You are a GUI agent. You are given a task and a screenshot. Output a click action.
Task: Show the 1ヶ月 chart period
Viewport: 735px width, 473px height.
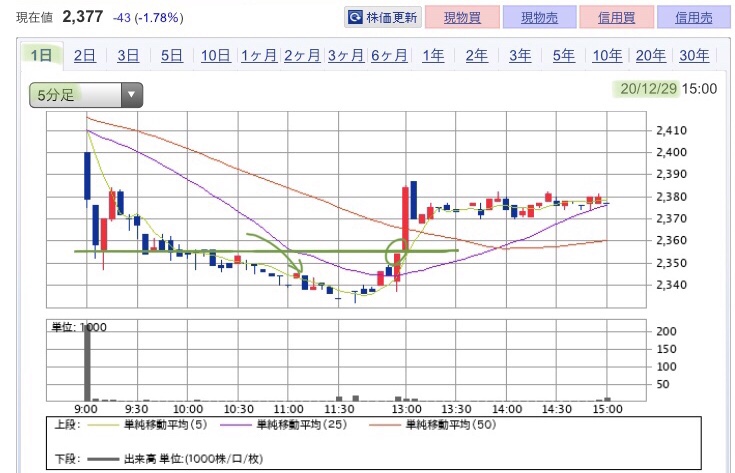[x=259, y=55]
